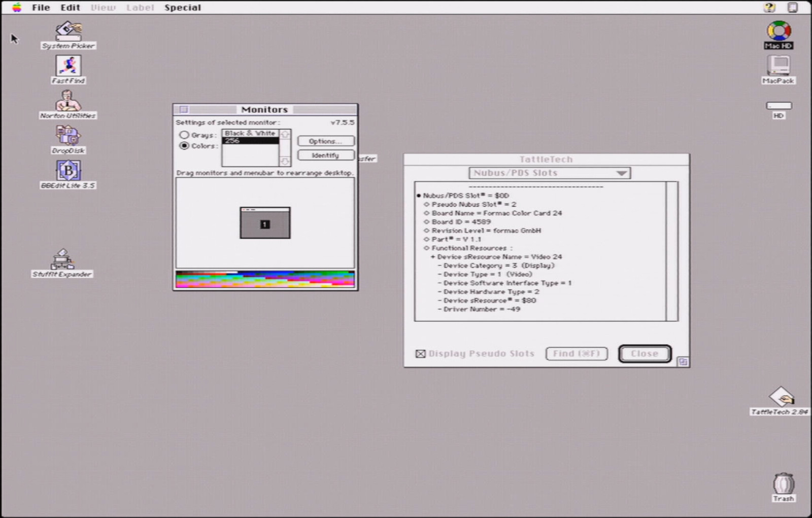Click the Find button in TattleTech
Screen dimensions: 812x518
(x=577, y=353)
